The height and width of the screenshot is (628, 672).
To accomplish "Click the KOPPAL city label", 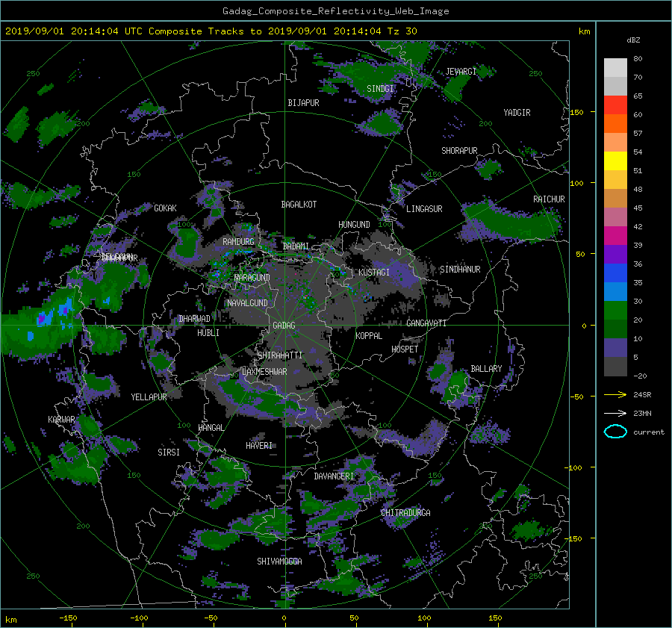I will pos(369,336).
